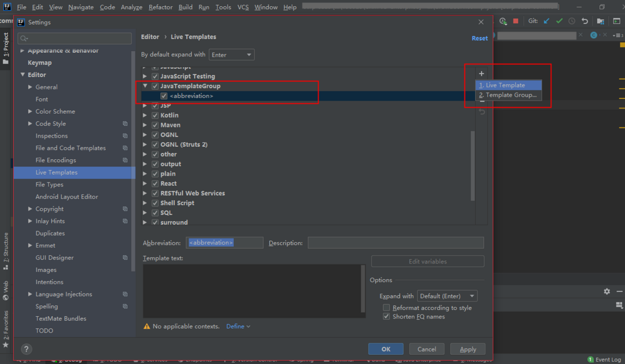Disable Shorten FQ names checkbox
This screenshot has width=625, height=364.
tap(386, 317)
